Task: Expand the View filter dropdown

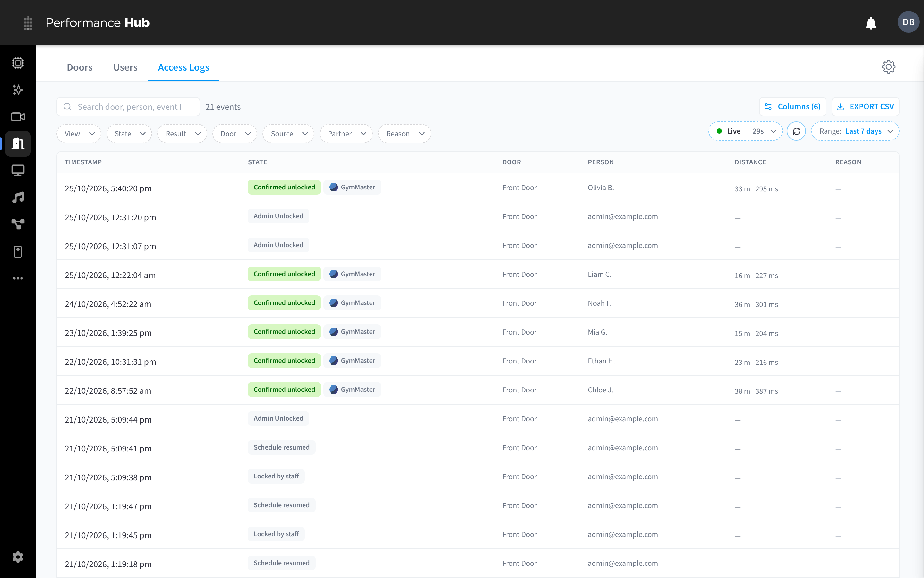Action: point(79,134)
